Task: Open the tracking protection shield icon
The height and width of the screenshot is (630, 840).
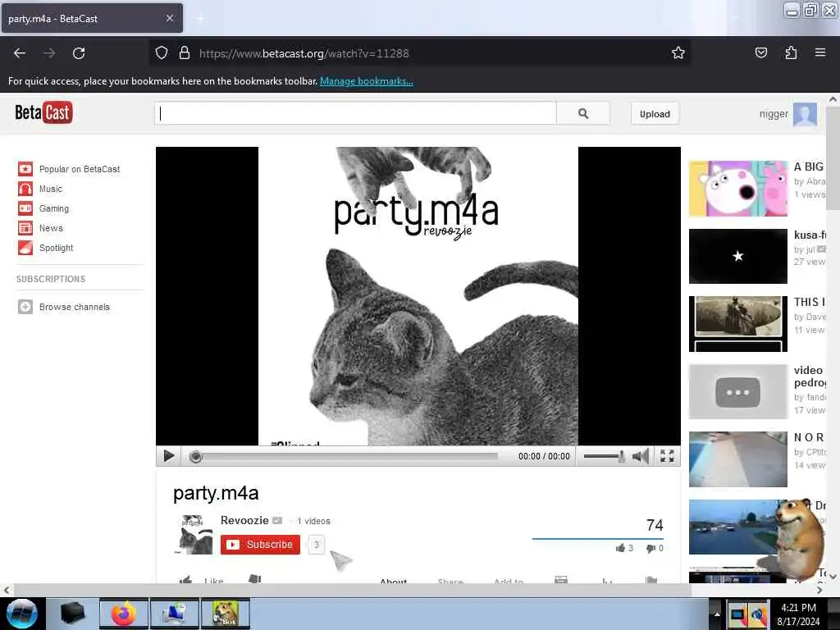Action: click(x=162, y=53)
